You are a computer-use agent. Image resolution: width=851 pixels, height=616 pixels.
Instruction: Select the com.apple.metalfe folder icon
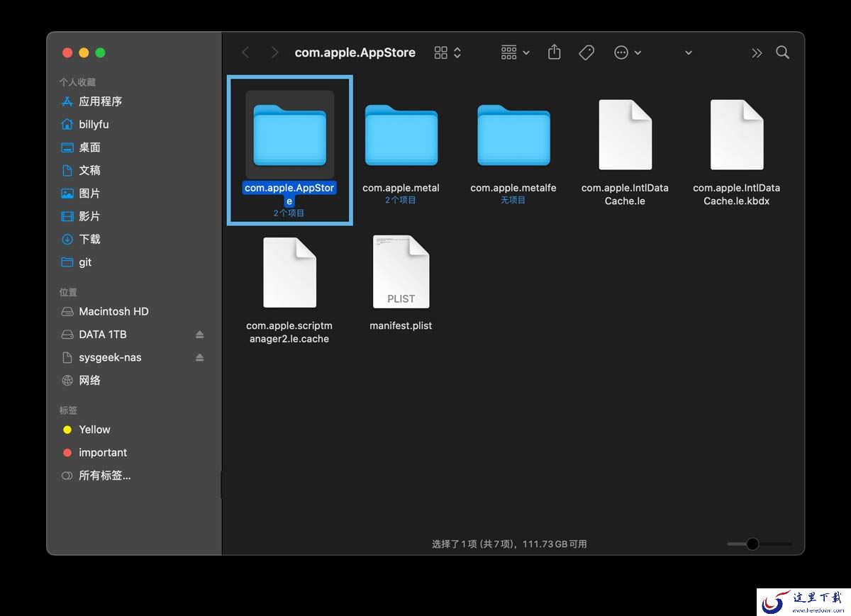[x=513, y=135]
